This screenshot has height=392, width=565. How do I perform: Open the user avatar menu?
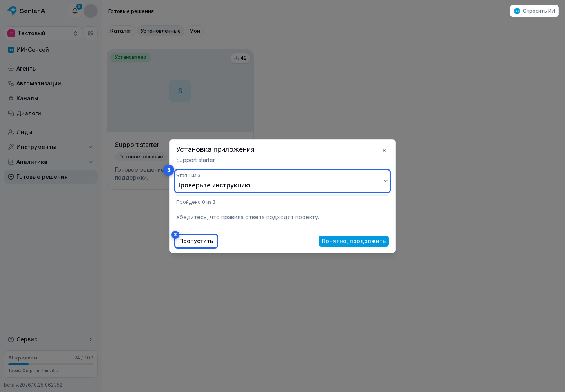91,11
